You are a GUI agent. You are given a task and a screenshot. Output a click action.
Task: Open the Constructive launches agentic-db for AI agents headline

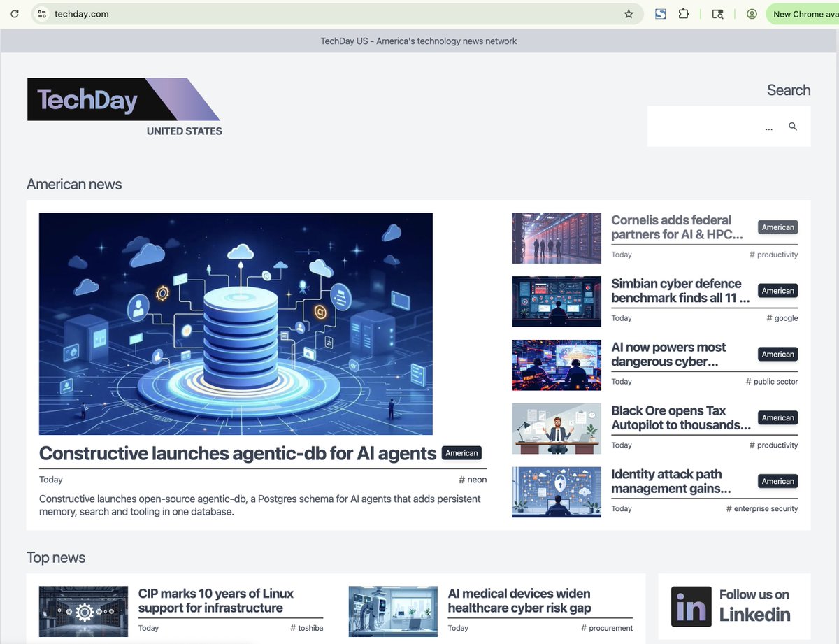tap(238, 453)
